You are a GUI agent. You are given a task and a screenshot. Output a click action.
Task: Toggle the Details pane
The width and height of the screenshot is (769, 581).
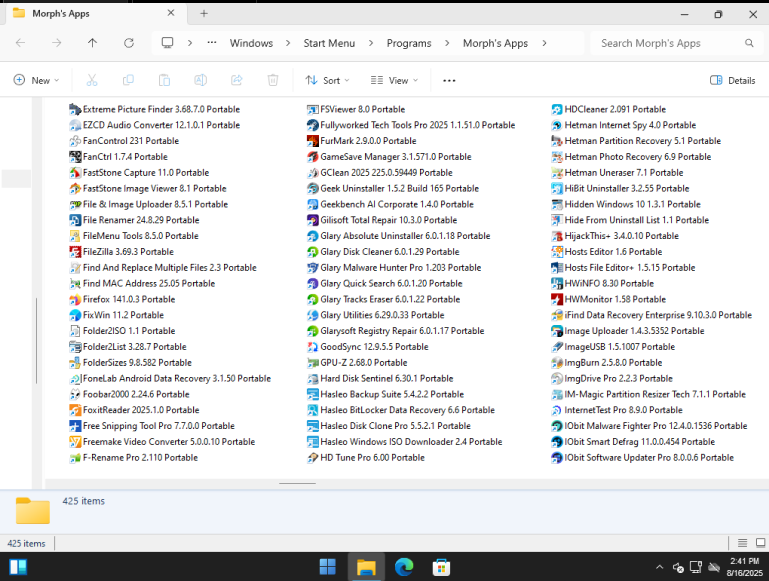pos(732,80)
